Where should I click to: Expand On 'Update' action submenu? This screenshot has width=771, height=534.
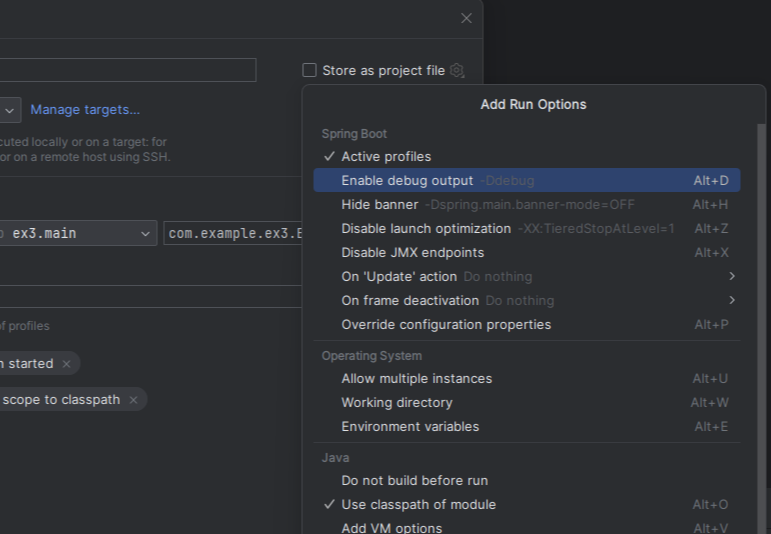click(x=527, y=276)
